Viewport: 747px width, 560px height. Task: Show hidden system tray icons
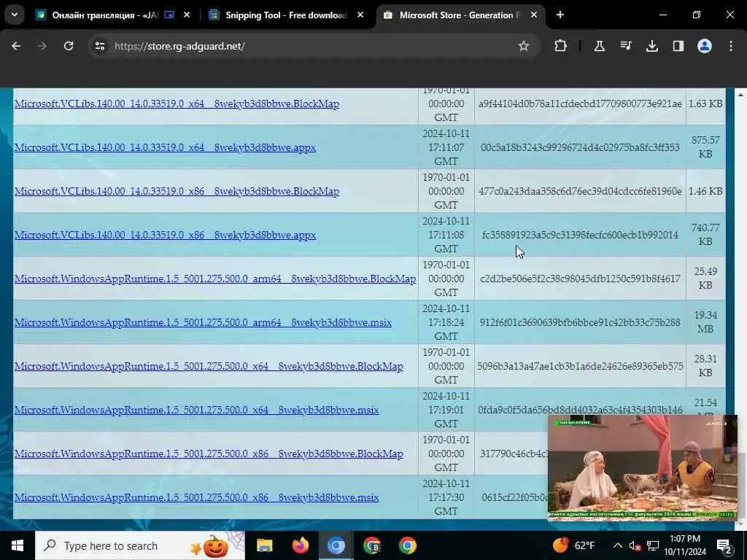617,545
